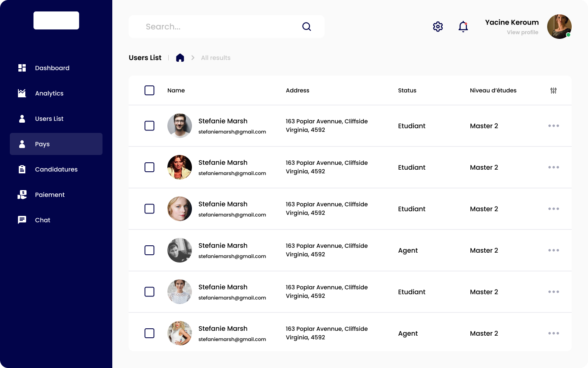Viewport: 588px width, 368px height.
Task: Click the settings gear icon in header
Action: (x=438, y=27)
